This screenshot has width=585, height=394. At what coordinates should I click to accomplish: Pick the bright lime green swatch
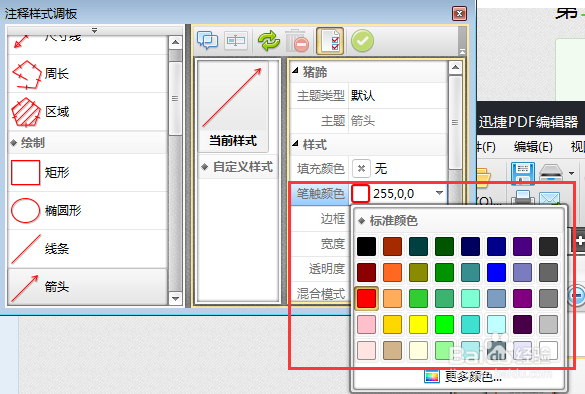coord(444,324)
